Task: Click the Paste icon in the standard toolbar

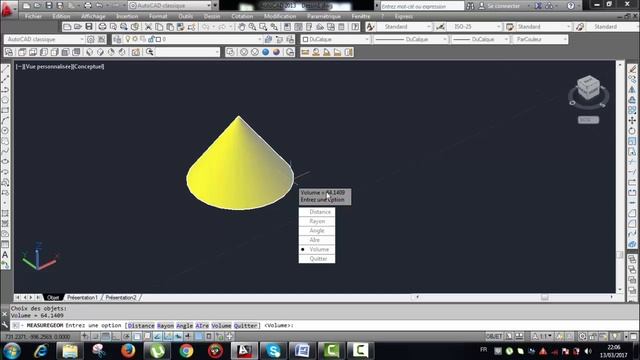Action: pyautogui.click(x=170, y=27)
